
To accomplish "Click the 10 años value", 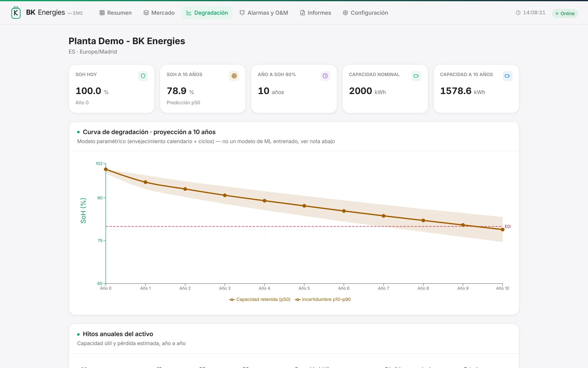I will pos(271,91).
